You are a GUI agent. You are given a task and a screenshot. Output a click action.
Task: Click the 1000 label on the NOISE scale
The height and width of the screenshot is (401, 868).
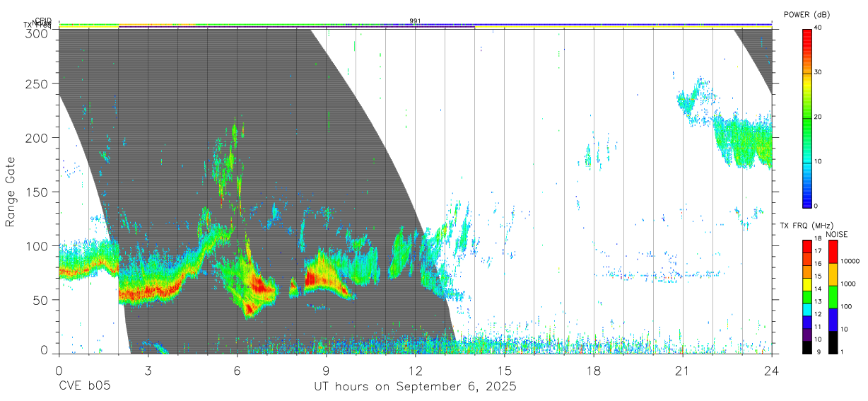coord(848,284)
